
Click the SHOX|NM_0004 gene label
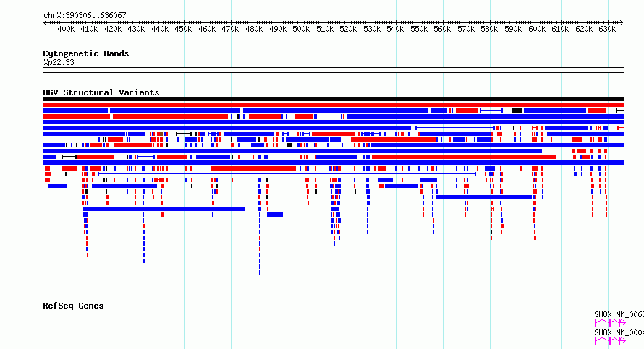pos(619,332)
